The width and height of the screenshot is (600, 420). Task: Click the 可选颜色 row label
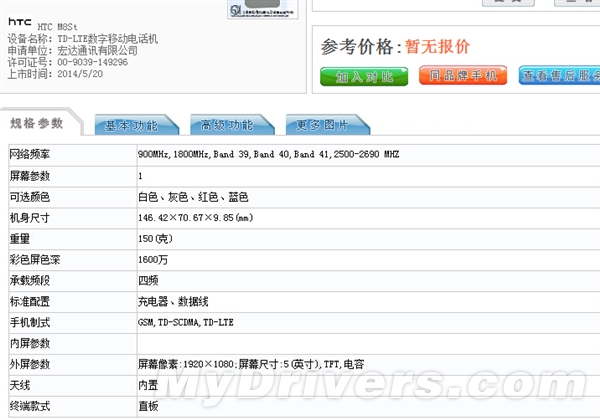30,197
